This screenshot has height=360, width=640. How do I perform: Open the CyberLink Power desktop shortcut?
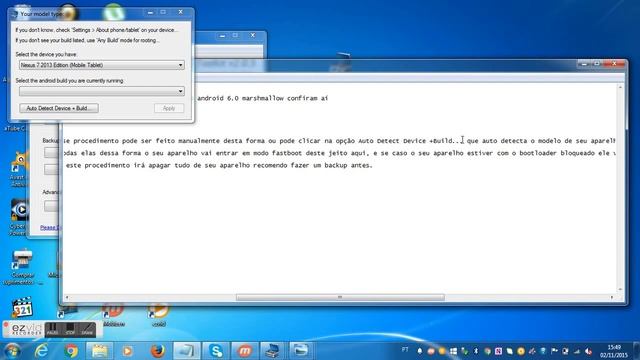(x=18, y=217)
